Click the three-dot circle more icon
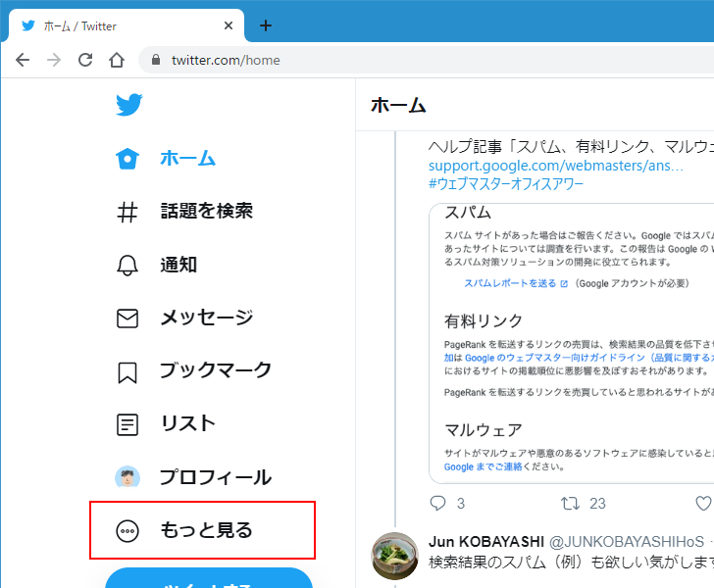 coord(127,531)
